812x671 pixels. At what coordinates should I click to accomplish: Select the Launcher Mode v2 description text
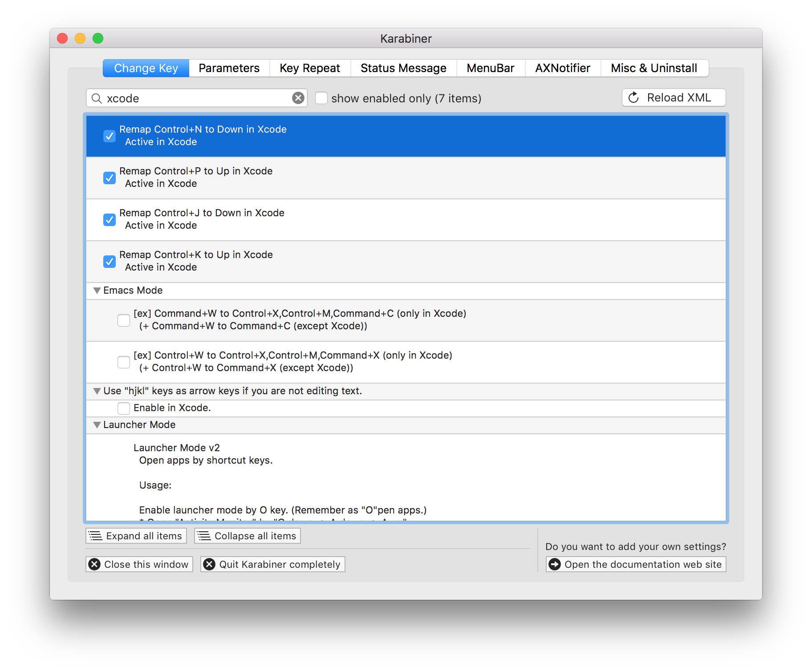pos(177,448)
